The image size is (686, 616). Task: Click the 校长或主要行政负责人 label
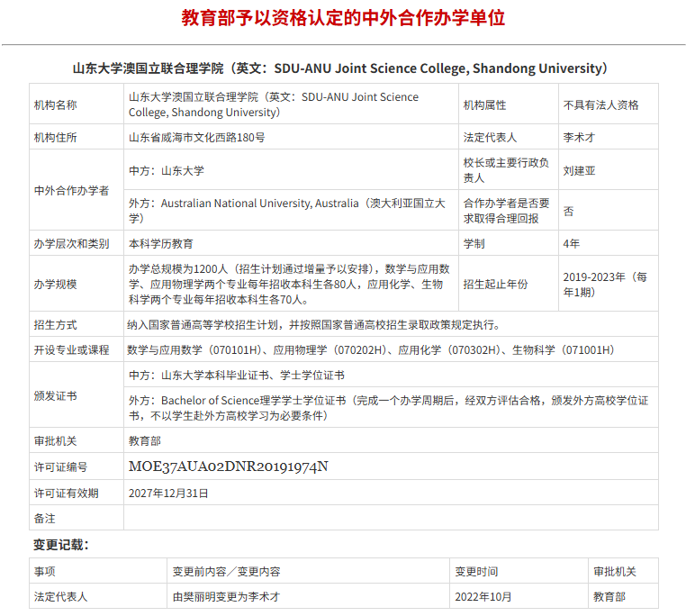click(x=506, y=170)
